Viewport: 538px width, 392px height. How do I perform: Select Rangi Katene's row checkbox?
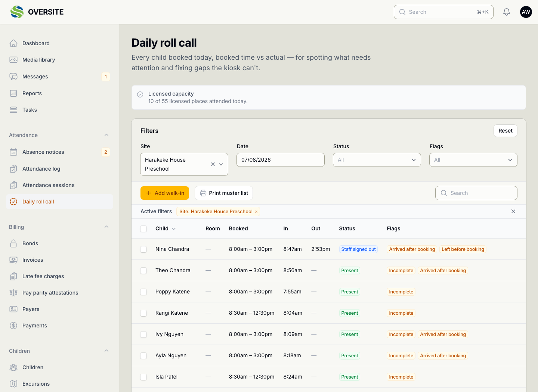click(x=143, y=313)
